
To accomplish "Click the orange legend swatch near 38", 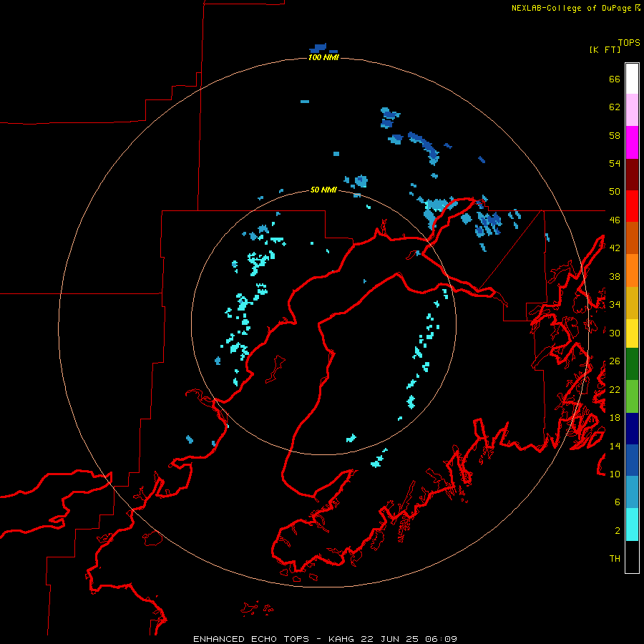I will (632, 270).
